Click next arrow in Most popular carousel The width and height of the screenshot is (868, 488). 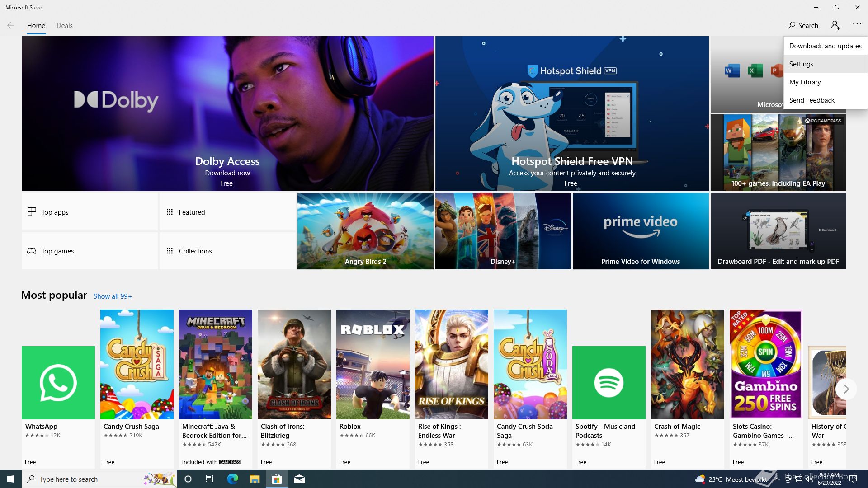tap(846, 389)
